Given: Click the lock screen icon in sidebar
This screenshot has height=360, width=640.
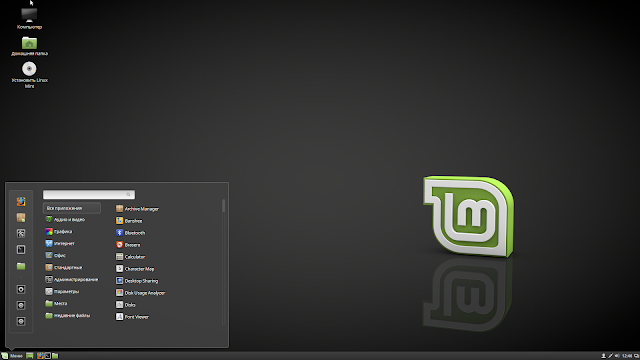Looking at the screenshot, I should point(21,289).
